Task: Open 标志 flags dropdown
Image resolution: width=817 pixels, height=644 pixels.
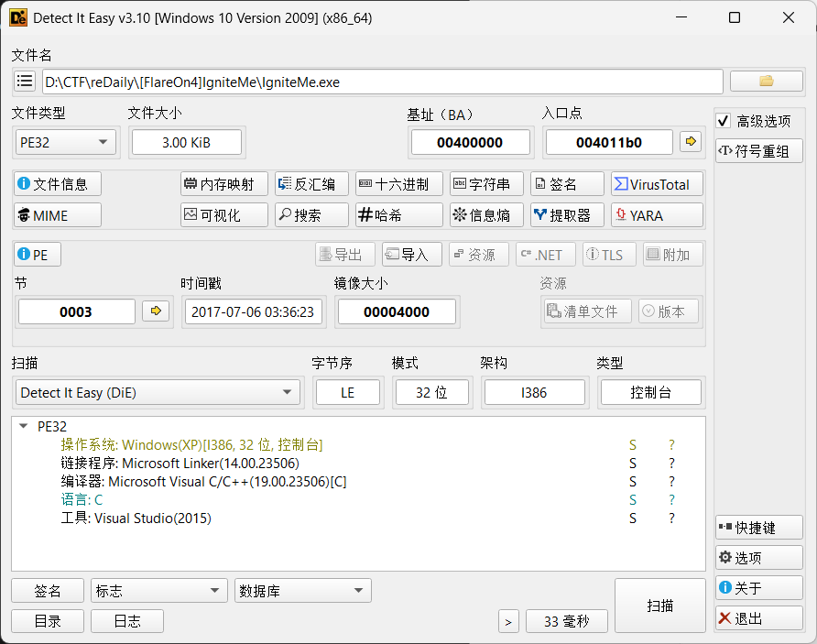Action: click(159, 590)
